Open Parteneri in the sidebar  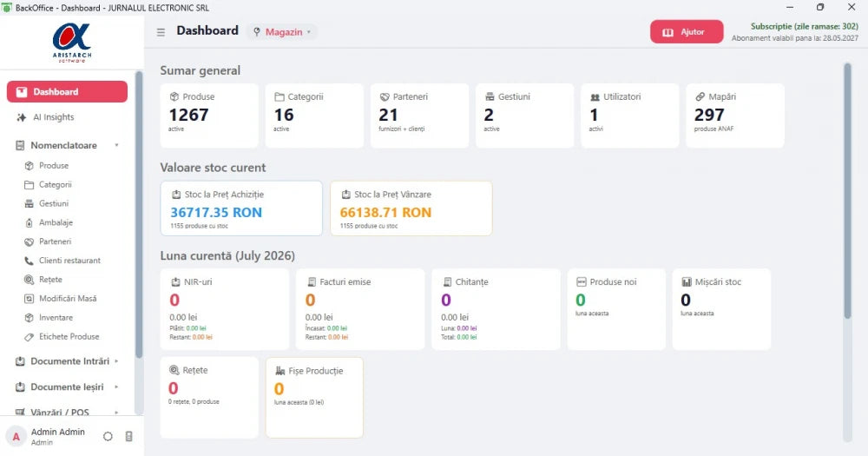pyautogui.click(x=55, y=241)
